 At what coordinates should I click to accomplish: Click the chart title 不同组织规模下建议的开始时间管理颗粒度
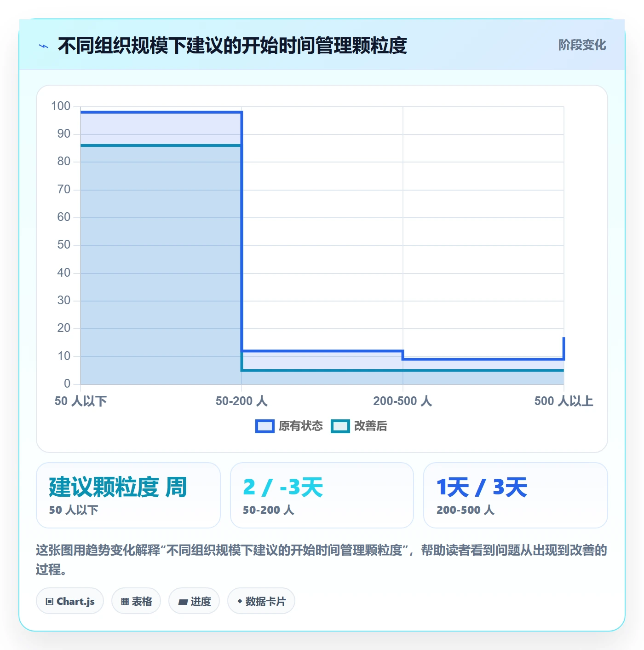click(232, 46)
